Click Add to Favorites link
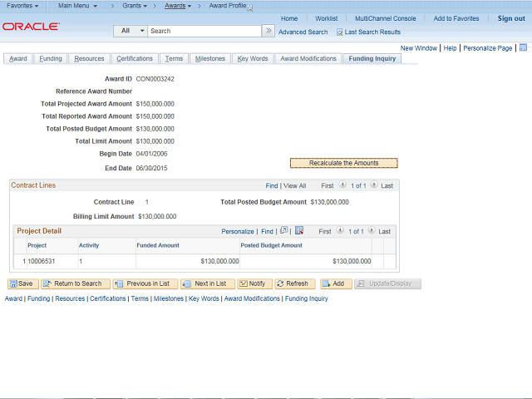Image resolution: width=532 pixels, height=399 pixels. 456,18
